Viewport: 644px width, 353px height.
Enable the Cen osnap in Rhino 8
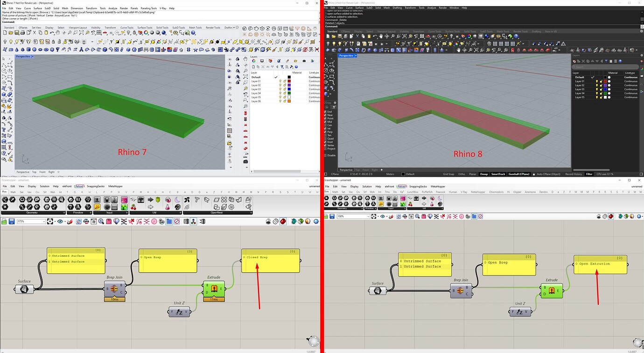[x=325, y=125]
